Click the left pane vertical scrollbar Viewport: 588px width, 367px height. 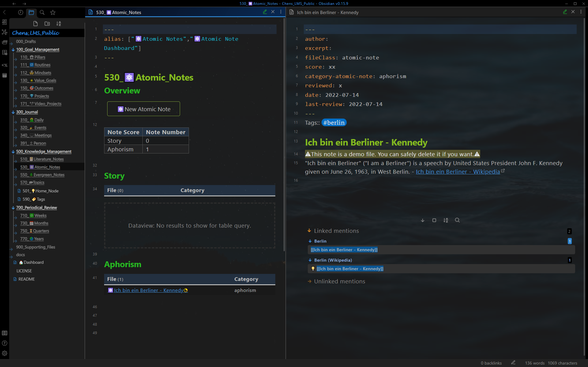click(284, 135)
